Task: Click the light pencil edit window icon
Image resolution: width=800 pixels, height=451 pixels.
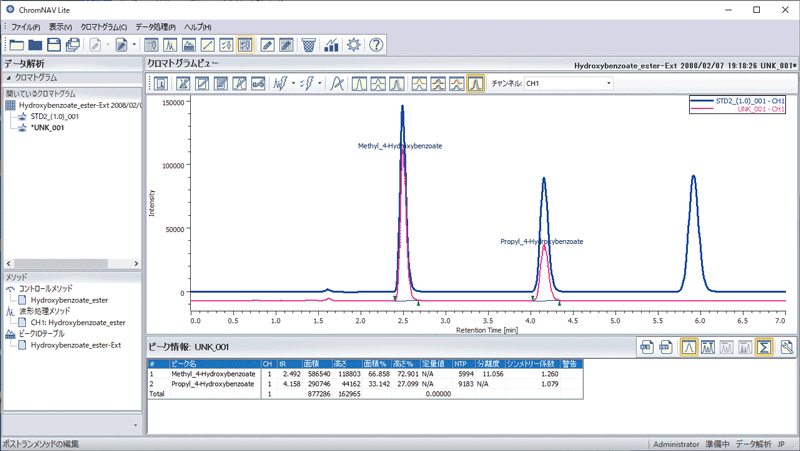Action: (267, 45)
